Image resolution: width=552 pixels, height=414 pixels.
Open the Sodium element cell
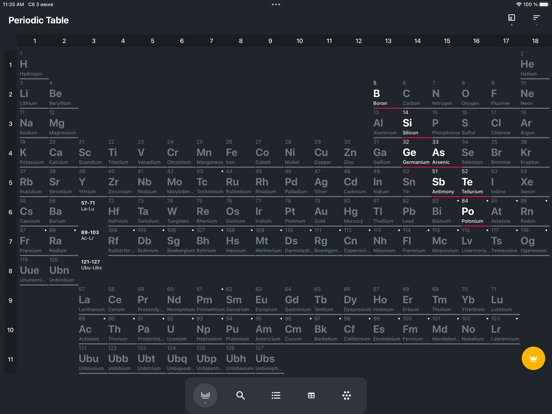pyautogui.click(x=34, y=124)
